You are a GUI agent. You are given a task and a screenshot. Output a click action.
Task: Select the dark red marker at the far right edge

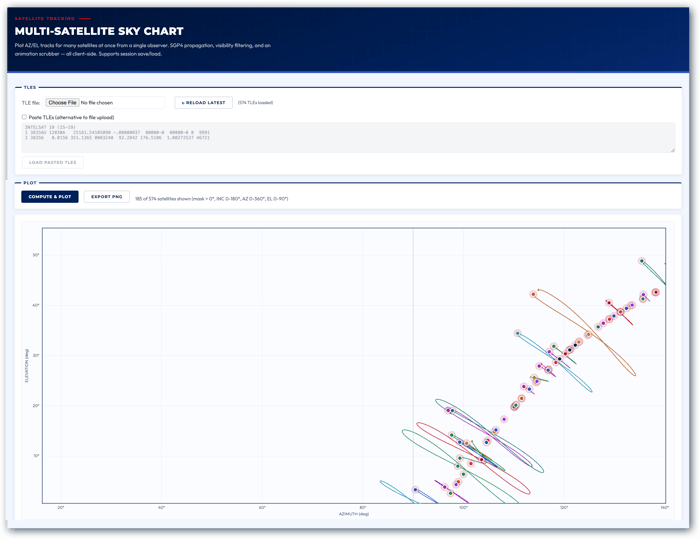pos(655,292)
